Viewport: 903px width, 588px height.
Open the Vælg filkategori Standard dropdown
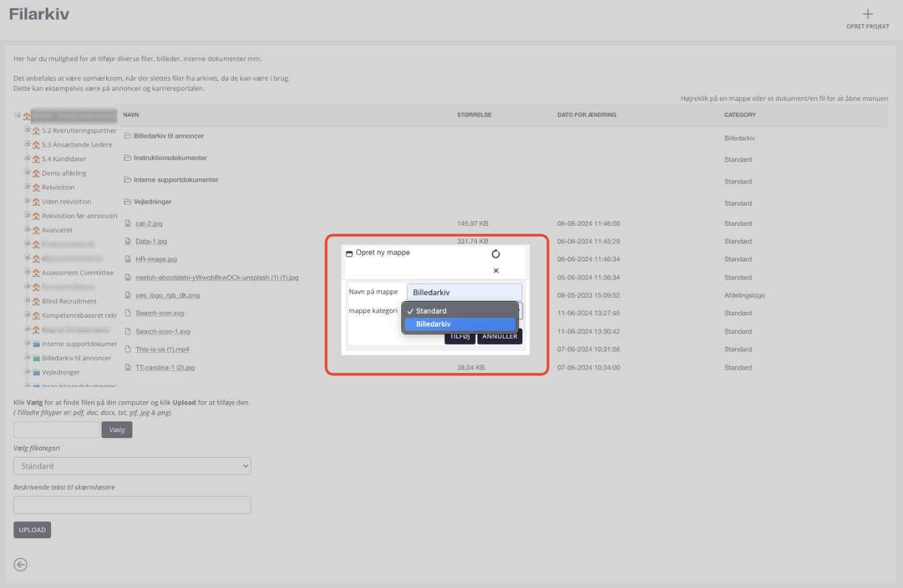(132, 466)
